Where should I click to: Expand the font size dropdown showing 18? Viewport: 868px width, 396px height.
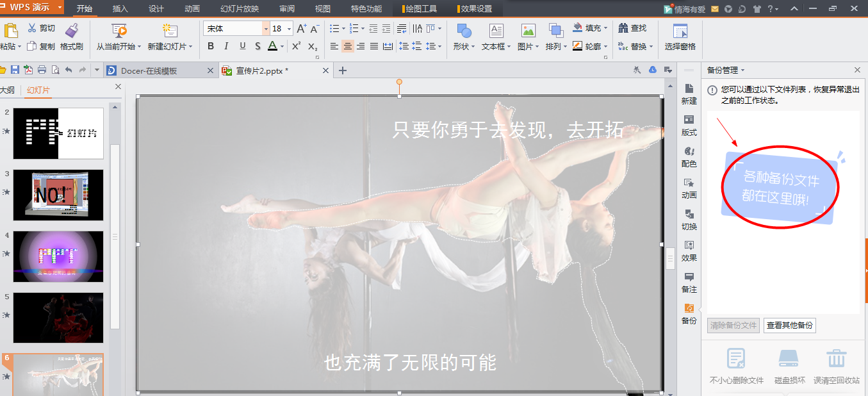point(290,29)
